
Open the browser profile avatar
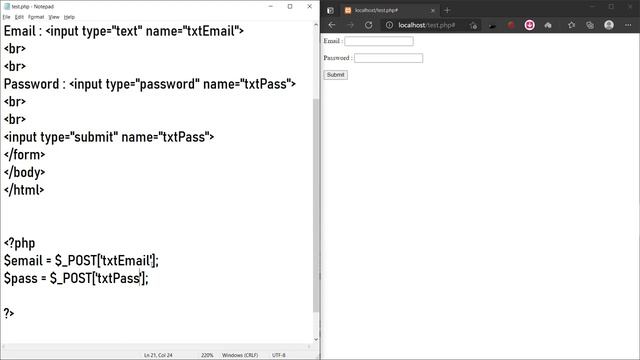609,25
